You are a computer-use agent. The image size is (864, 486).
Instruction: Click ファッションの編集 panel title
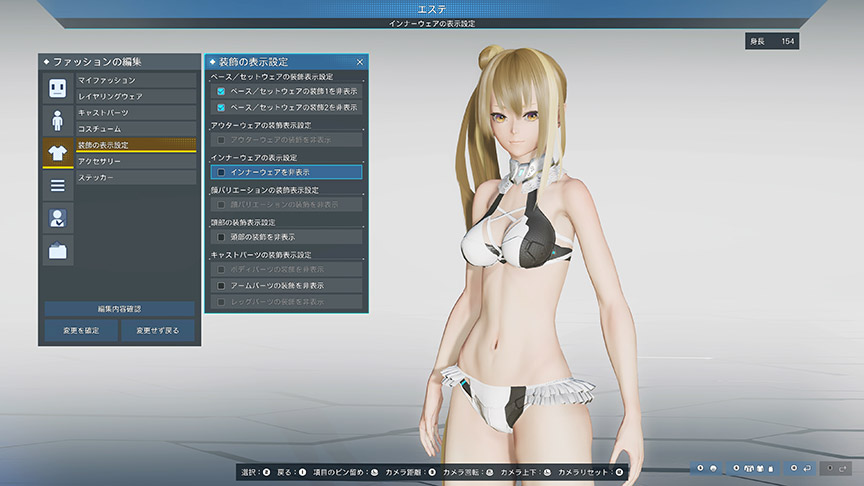tap(97, 62)
